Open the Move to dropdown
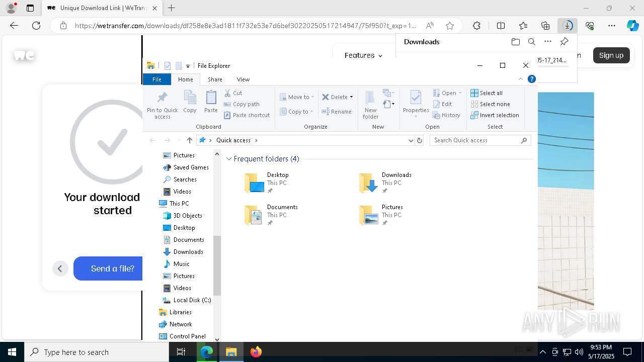 coord(297,97)
